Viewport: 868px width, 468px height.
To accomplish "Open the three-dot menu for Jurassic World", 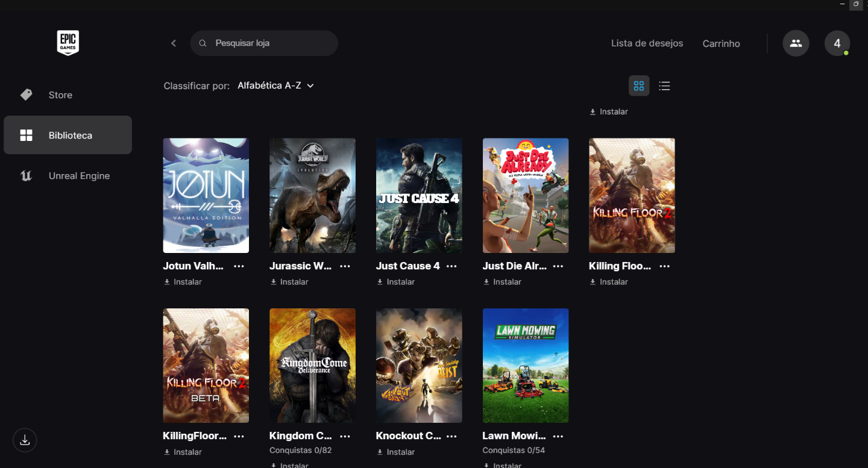I will (x=345, y=266).
